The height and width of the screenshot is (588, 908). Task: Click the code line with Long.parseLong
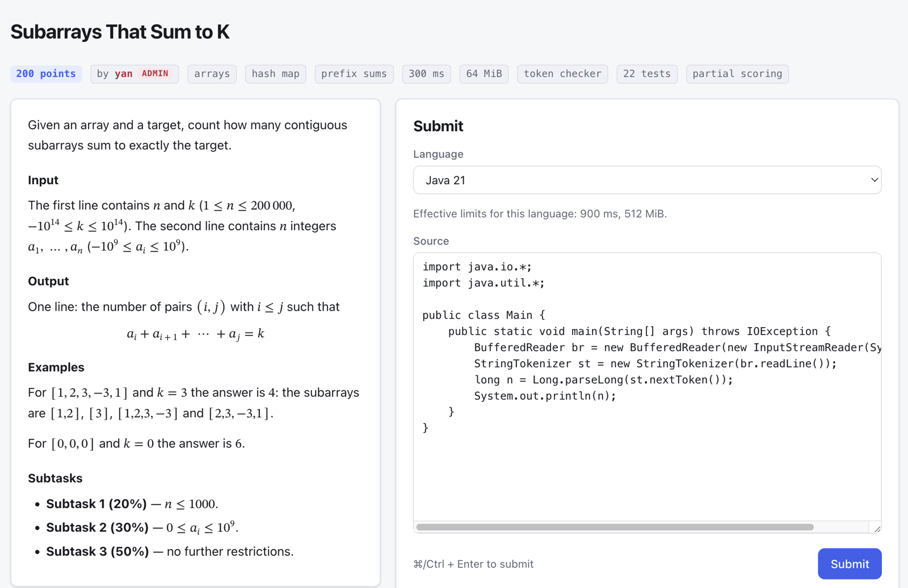pos(603,380)
